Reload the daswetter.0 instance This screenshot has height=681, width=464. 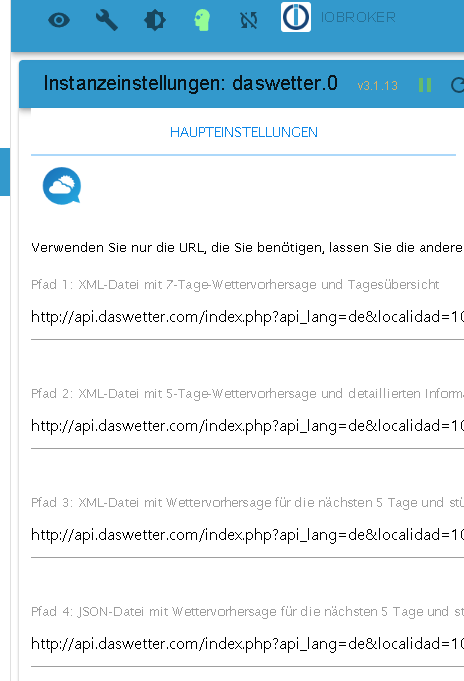tap(457, 85)
